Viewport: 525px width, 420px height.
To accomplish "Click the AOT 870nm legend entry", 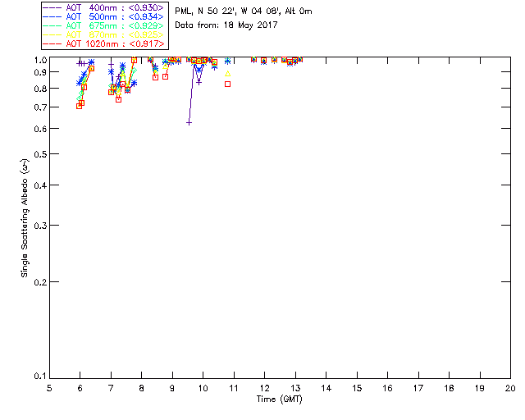I will (103, 34).
